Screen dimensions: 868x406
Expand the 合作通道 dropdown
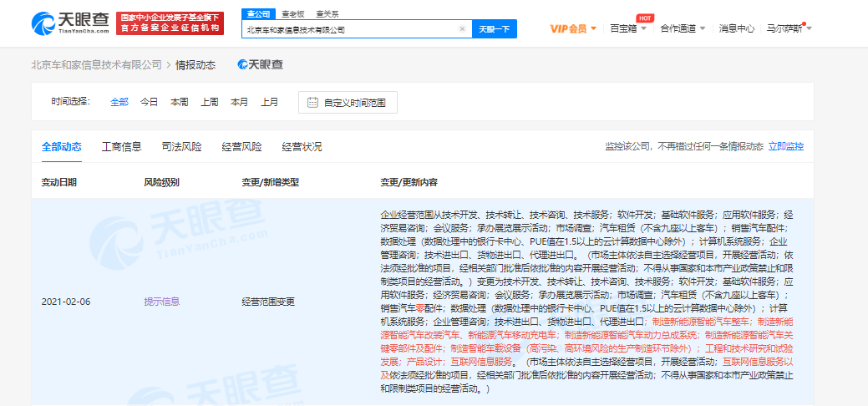[681, 28]
